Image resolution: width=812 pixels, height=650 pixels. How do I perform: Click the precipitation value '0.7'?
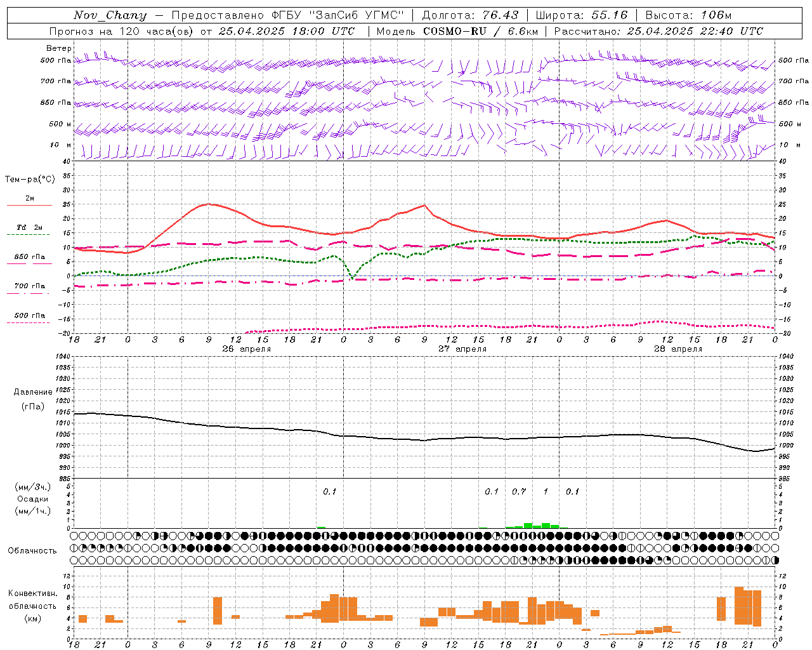(519, 491)
